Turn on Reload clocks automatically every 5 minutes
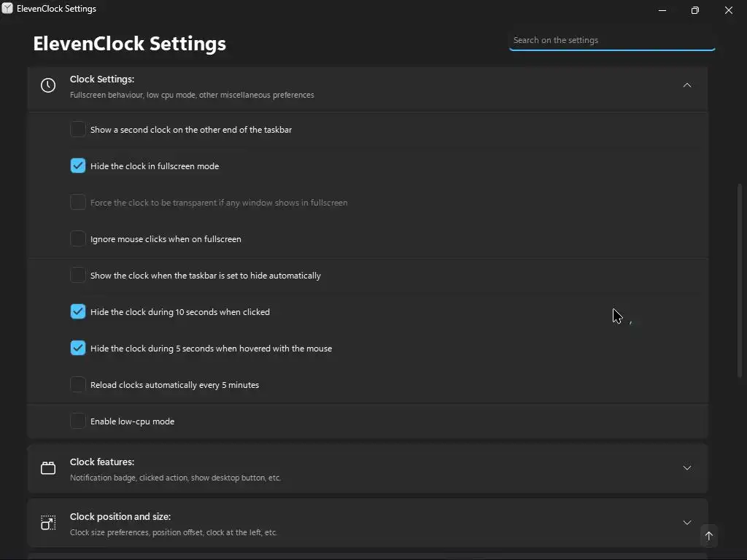747x560 pixels. click(x=78, y=385)
